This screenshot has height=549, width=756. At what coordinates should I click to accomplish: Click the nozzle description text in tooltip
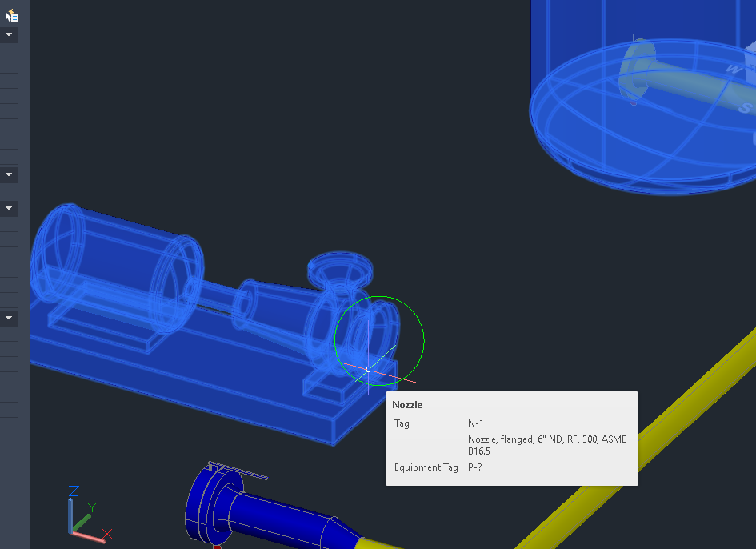tap(546, 445)
